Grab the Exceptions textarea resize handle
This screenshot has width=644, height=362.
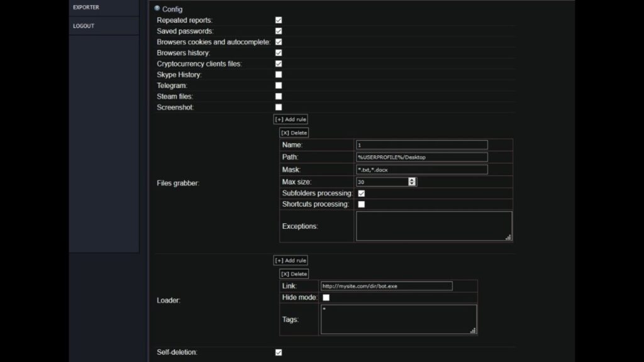(508, 237)
